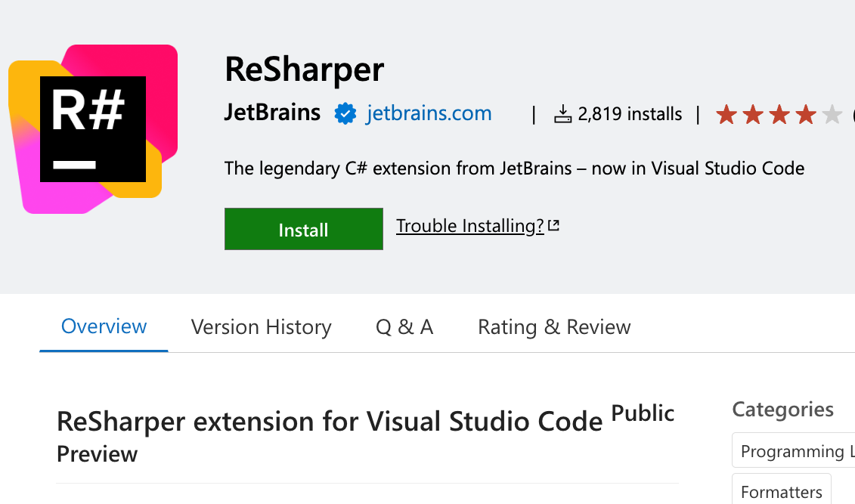
Task: Click the ReSharper R# logo icon
Action: click(92, 128)
